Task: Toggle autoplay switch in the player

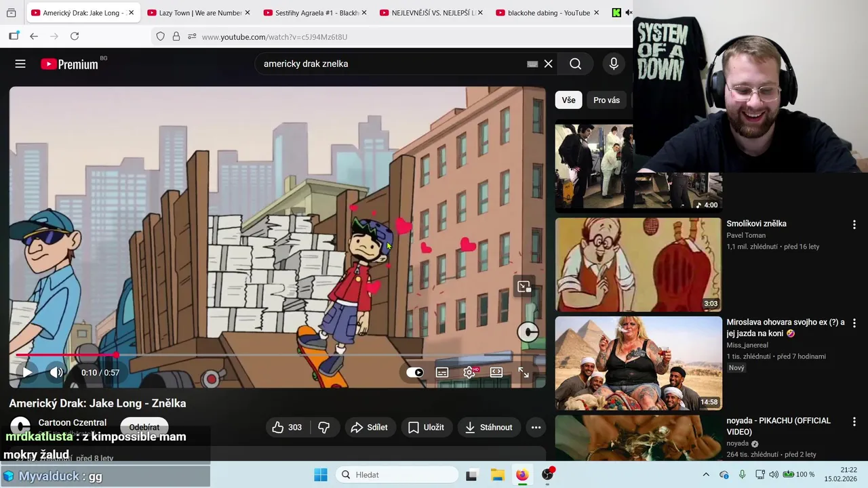Action: pos(415,372)
